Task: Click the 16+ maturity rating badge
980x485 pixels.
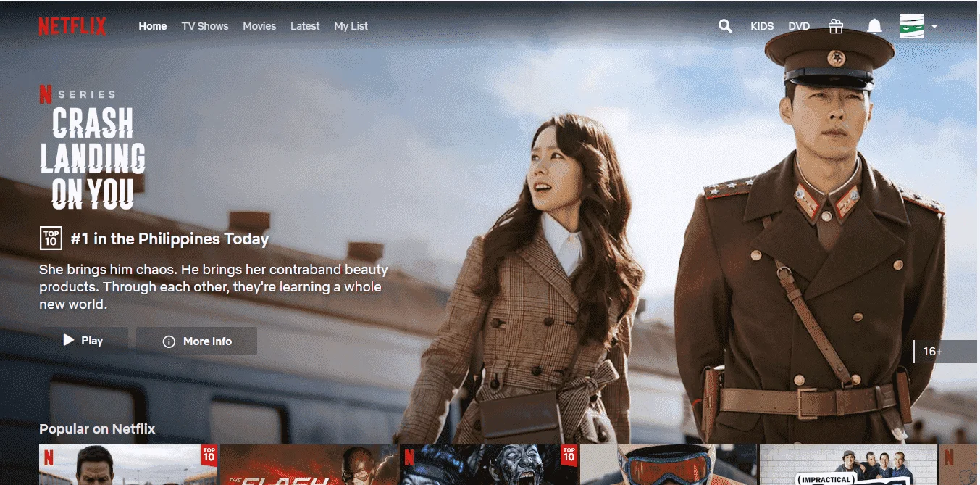Action: coord(945,352)
